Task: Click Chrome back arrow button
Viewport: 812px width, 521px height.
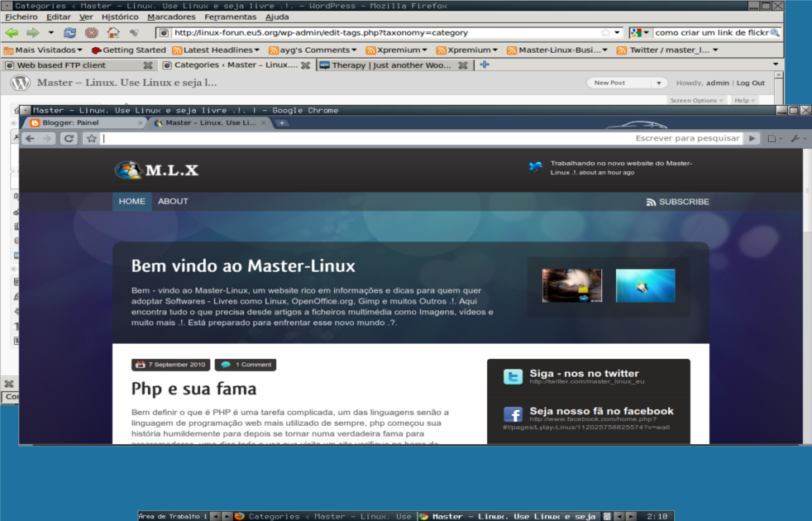Action: point(30,138)
